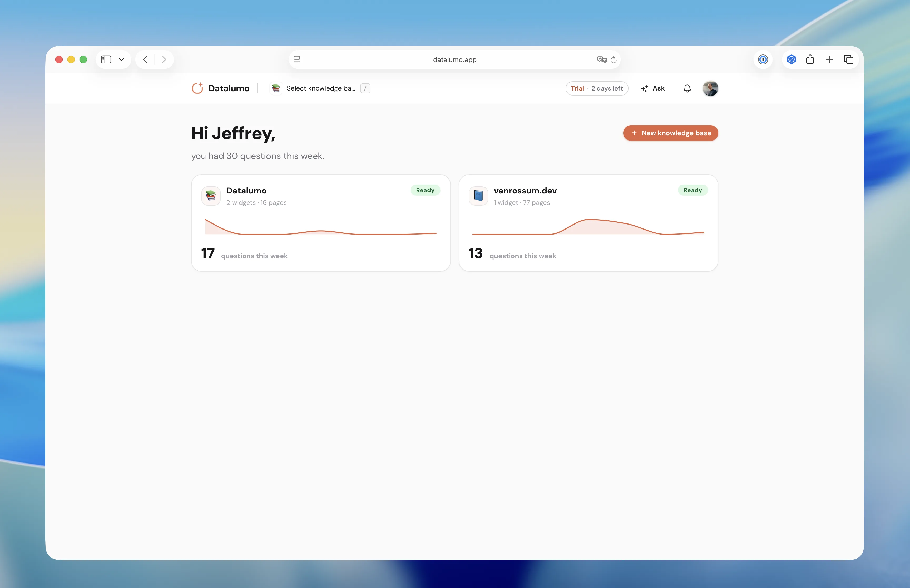Toggle the Safari sidebar icon
This screenshot has width=910, height=588.
coord(106,59)
